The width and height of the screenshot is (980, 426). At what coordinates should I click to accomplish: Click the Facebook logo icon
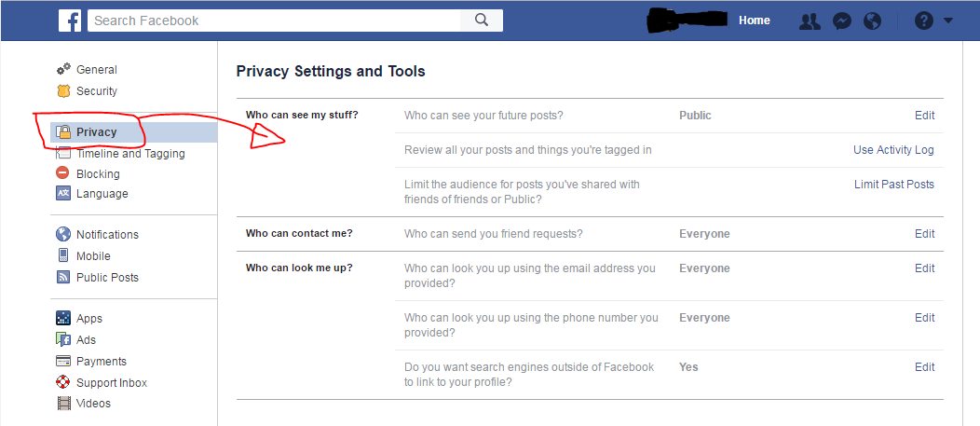tap(70, 21)
